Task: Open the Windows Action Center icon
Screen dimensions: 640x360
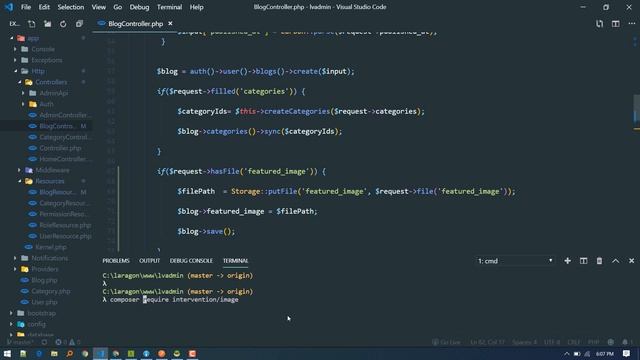Action: point(627,353)
